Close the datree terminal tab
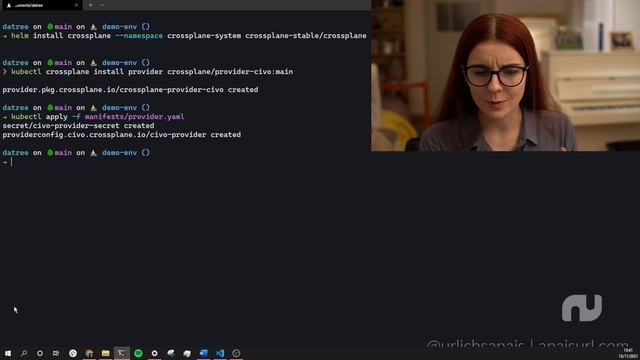Image resolution: width=640 pixels, height=360 pixels. coord(76,5)
